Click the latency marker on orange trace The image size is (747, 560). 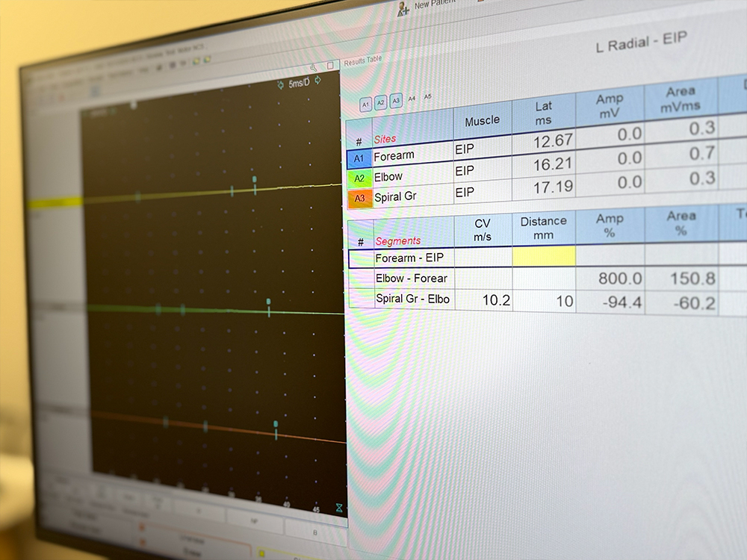click(276, 425)
